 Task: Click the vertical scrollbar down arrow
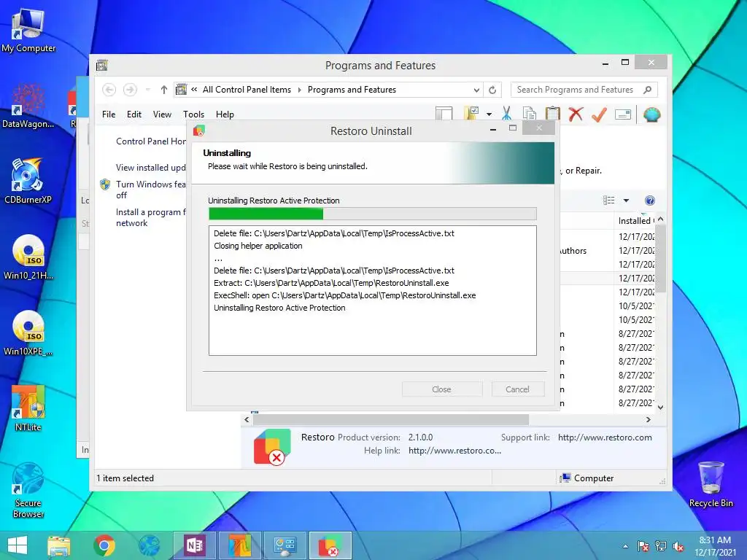point(660,407)
